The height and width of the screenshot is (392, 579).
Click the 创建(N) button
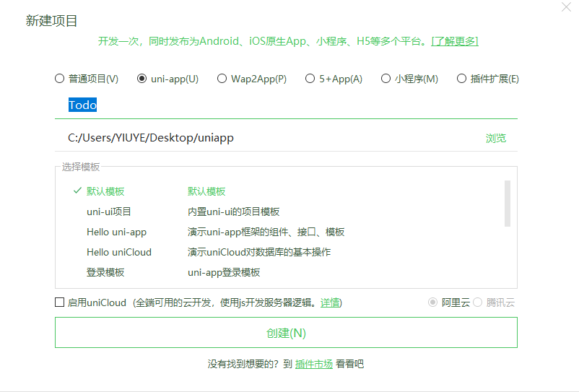tap(286, 333)
